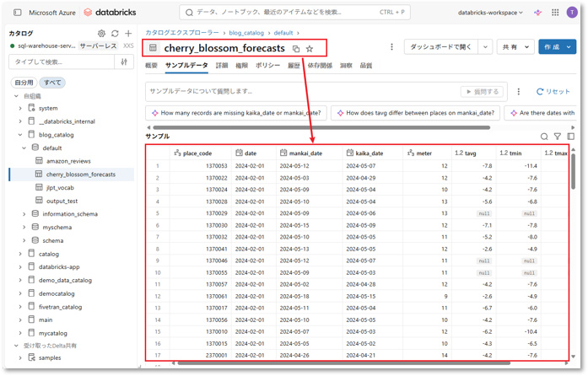The width and height of the screenshot is (588, 376).
Task: Open the 概要 overview tab
Action: pos(151,66)
